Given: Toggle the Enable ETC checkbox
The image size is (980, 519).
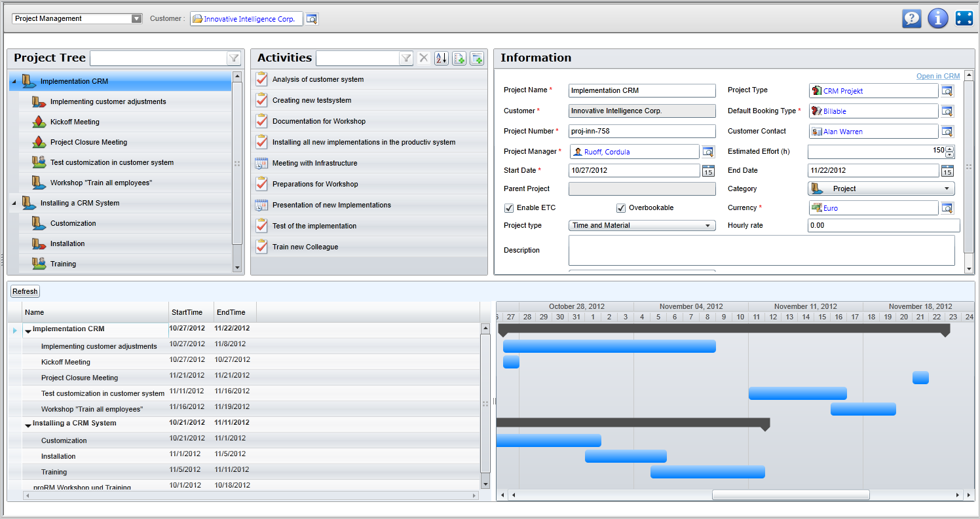Looking at the screenshot, I should pyautogui.click(x=509, y=208).
